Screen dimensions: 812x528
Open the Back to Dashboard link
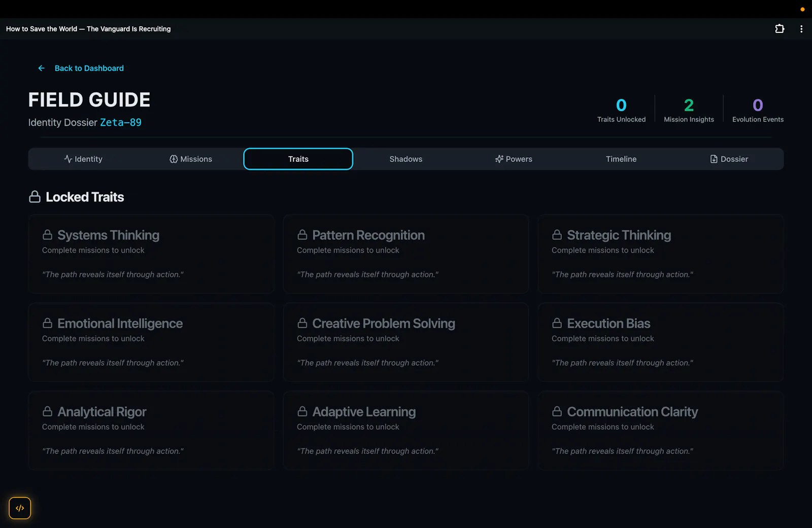click(x=89, y=68)
